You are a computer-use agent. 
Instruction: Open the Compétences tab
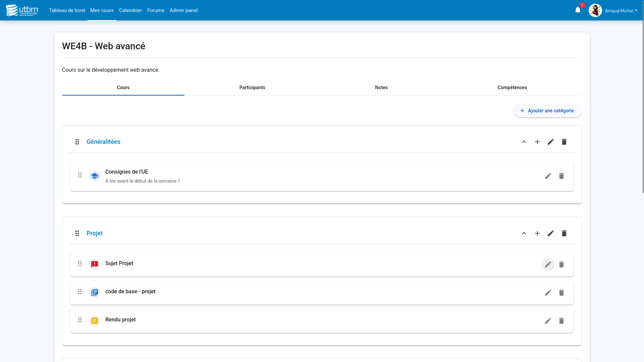pyautogui.click(x=512, y=87)
